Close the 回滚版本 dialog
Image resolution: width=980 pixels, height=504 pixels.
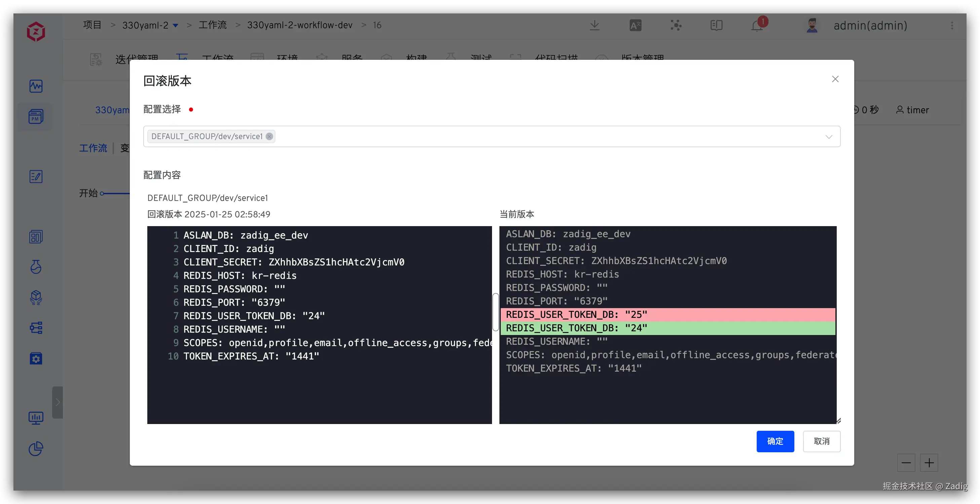[835, 79]
